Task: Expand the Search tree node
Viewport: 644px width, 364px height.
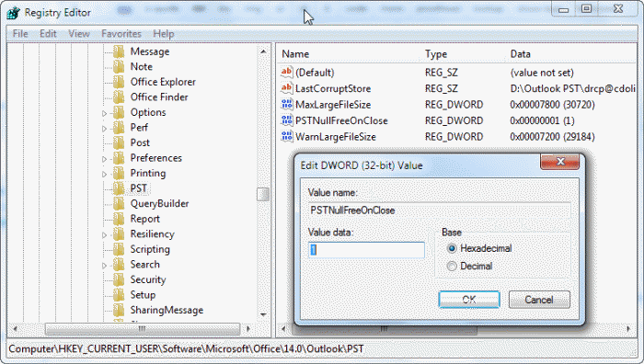Action: coord(104,265)
